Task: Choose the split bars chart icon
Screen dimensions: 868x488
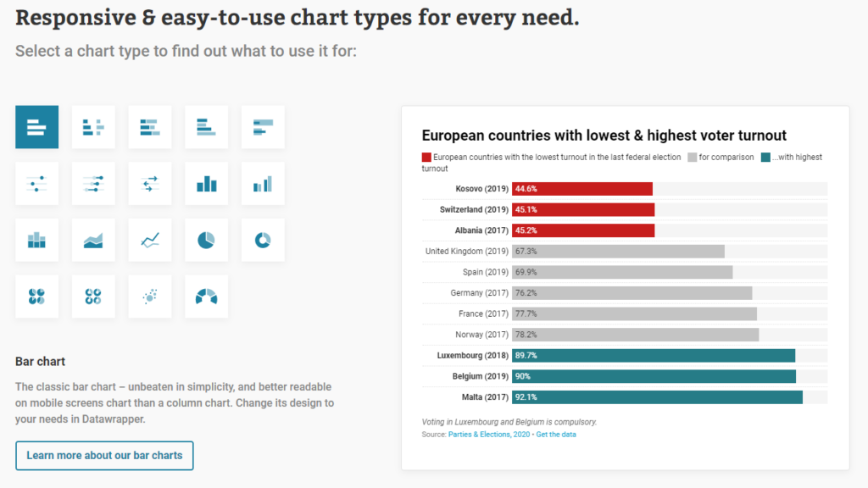Action: [x=93, y=127]
